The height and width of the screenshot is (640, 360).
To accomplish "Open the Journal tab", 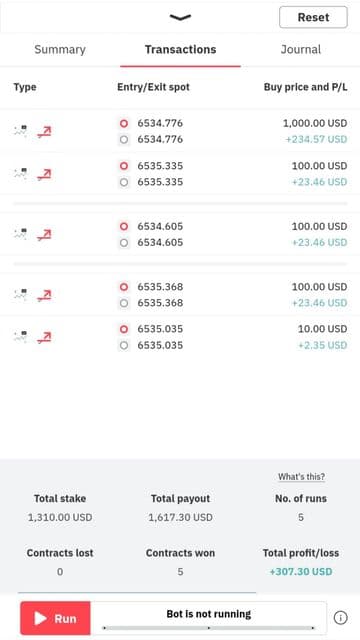I will 301,49.
